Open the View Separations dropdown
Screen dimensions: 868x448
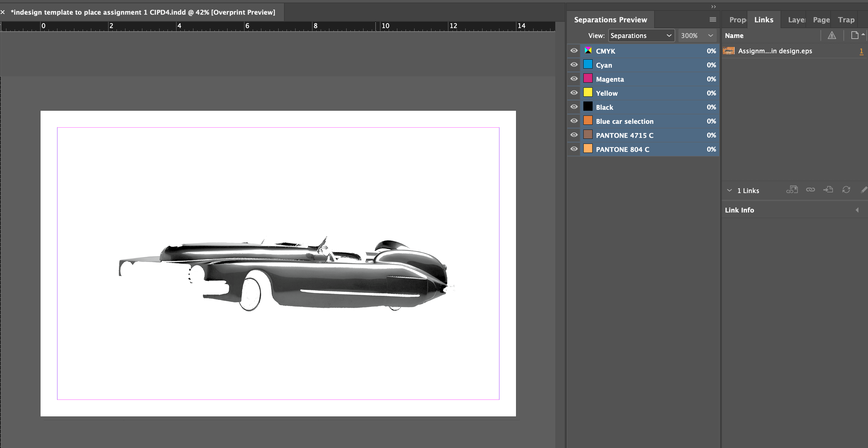tap(641, 35)
